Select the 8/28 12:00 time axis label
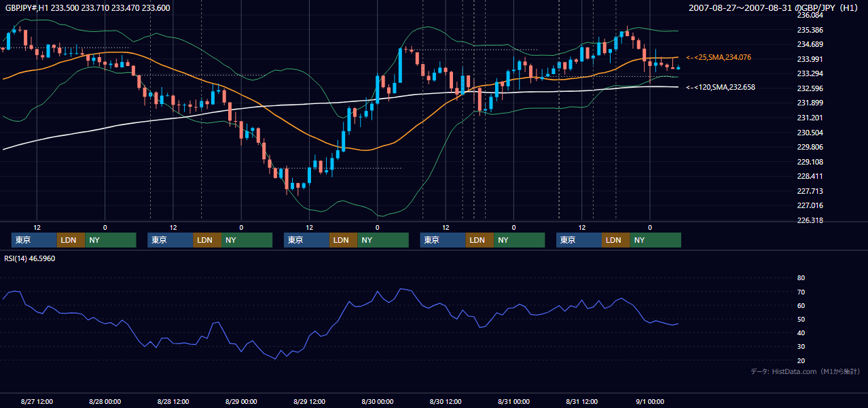The image size is (868, 408). [x=173, y=402]
